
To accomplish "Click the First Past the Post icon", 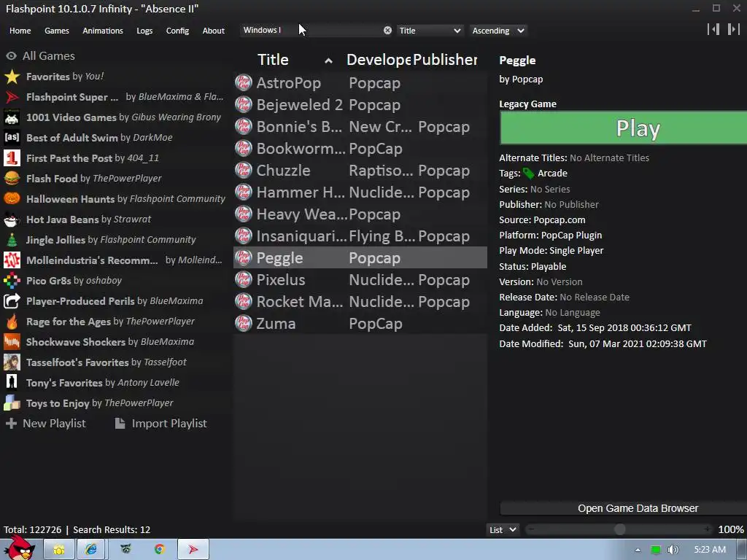I will (x=12, y=158).
